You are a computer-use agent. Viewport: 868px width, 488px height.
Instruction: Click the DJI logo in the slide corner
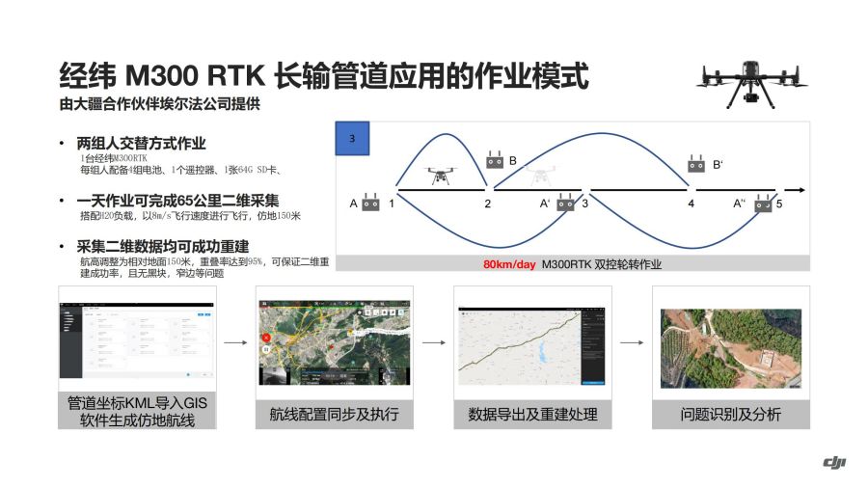(834, 462)
